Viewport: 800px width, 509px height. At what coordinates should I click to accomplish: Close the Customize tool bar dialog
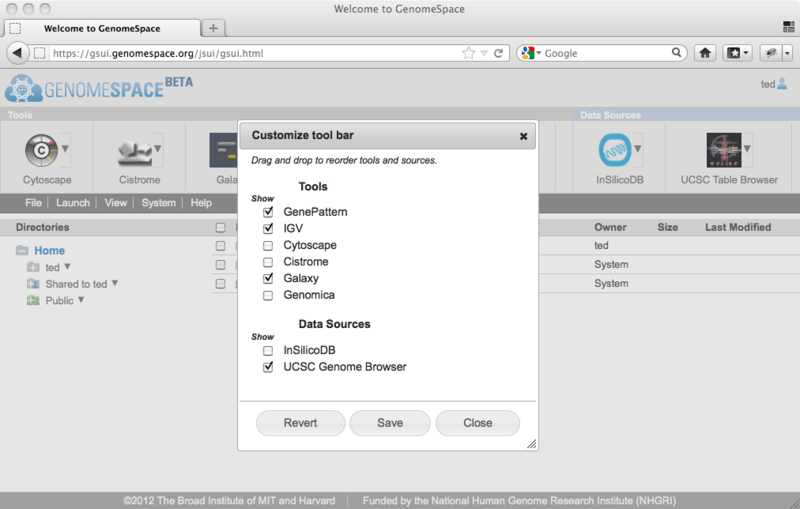[x=523, y=136]
